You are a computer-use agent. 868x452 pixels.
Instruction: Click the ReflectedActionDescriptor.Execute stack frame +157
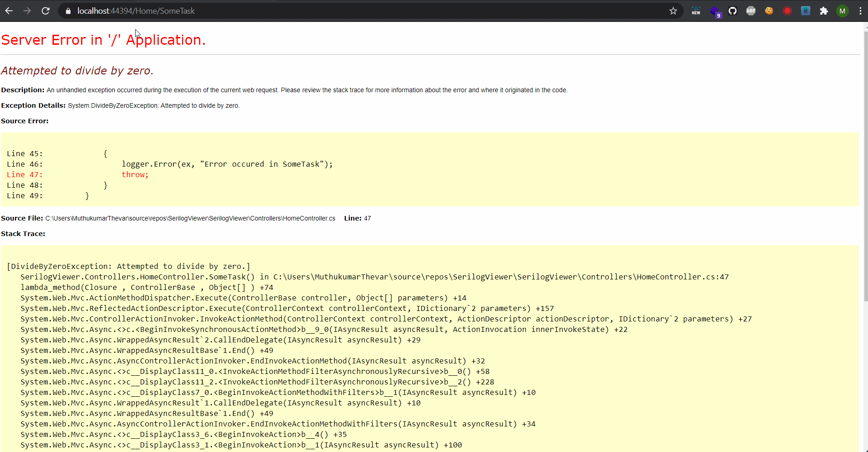[287, 308]
